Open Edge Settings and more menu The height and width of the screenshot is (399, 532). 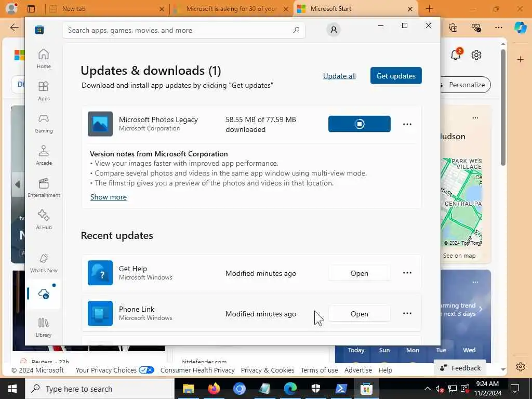[x=498, y=28]
